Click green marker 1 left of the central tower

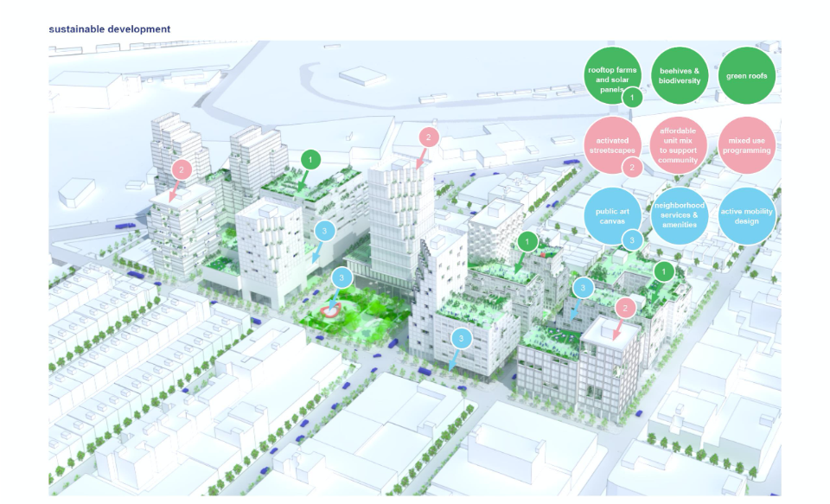[x=311, y=159]
